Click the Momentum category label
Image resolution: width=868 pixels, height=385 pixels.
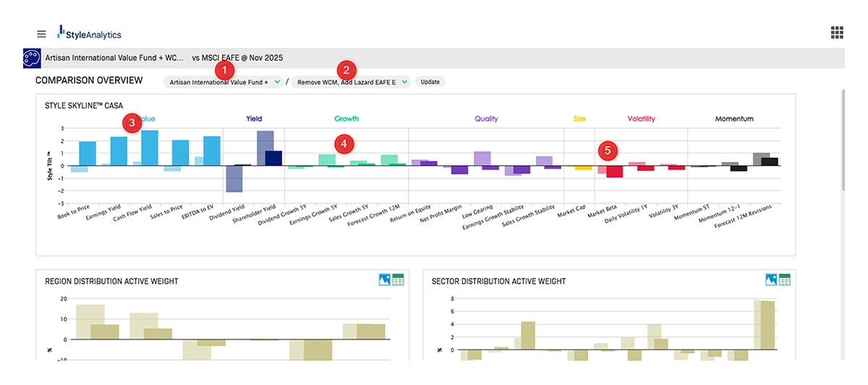(x=734, y=119)
